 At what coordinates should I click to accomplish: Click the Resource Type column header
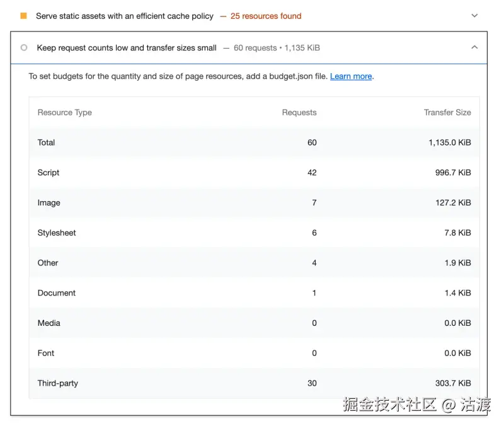click(64, 112)
